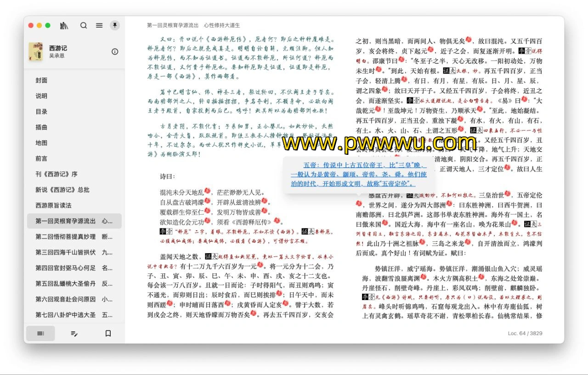Open 第六回观音赴会问原因 chapter
This screenshot has height=375, width=588.
(74, 299)
